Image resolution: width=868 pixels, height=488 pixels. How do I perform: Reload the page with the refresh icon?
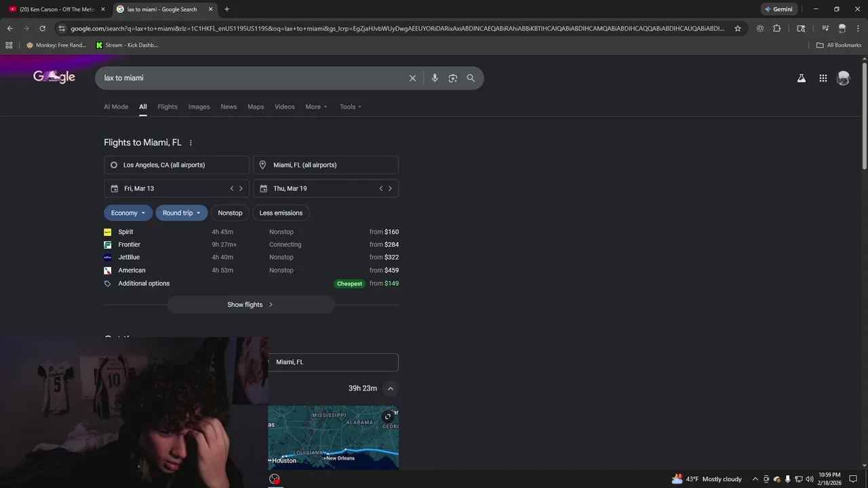pyautogui.click(x=42, y=28)
